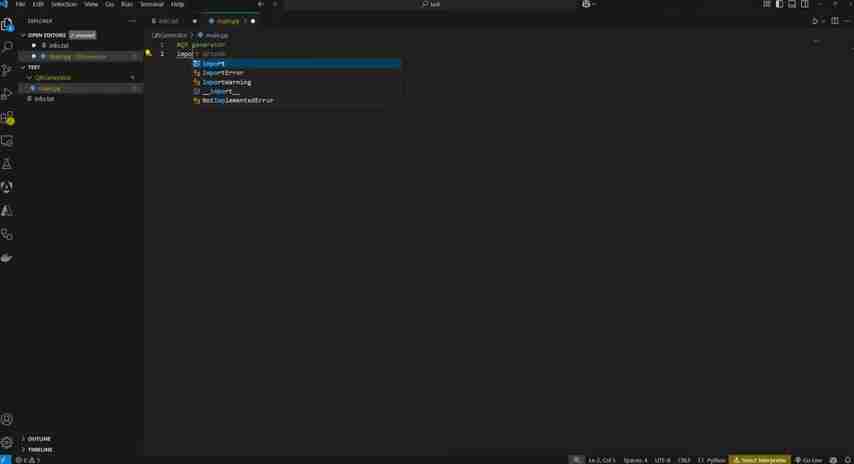This screenshot has width=854, height=464.
Task: Click the Go Live status bar button
Action: pyautogui.click(x=809, y=460)
